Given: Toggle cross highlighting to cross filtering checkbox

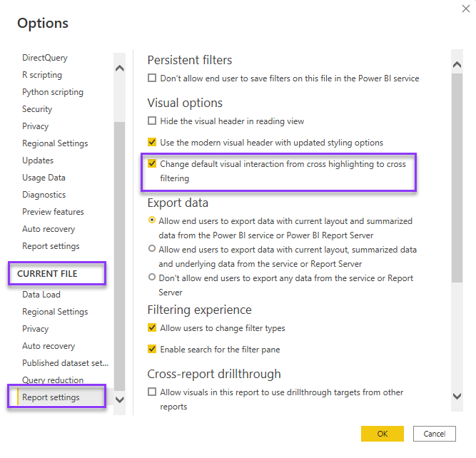Looking at the screenshot, I should [152, 163].
